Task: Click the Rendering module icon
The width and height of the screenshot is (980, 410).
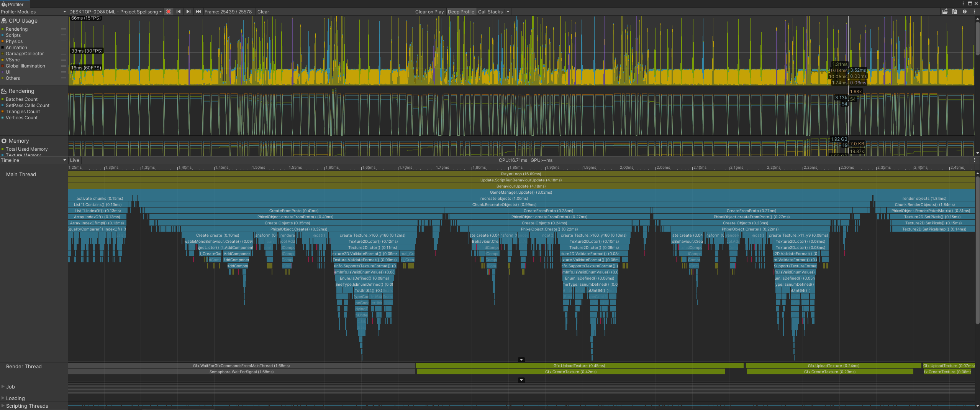Action: tap(4, 91)
